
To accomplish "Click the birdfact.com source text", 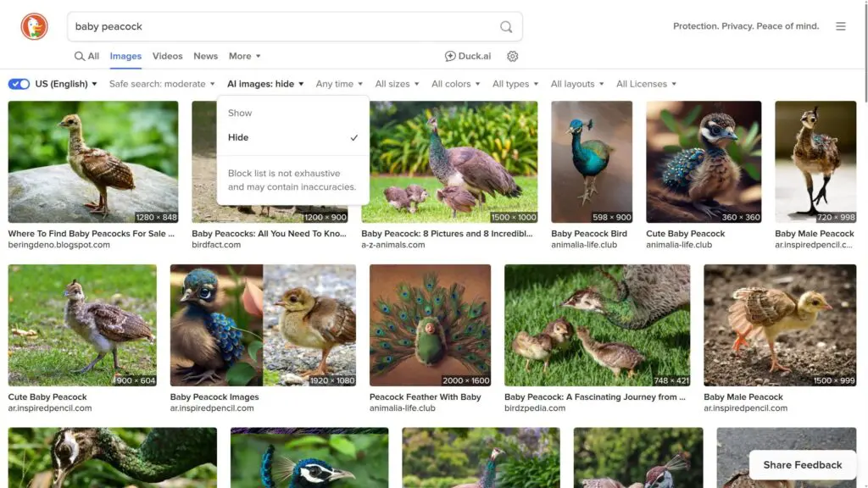I will point(216,245).
